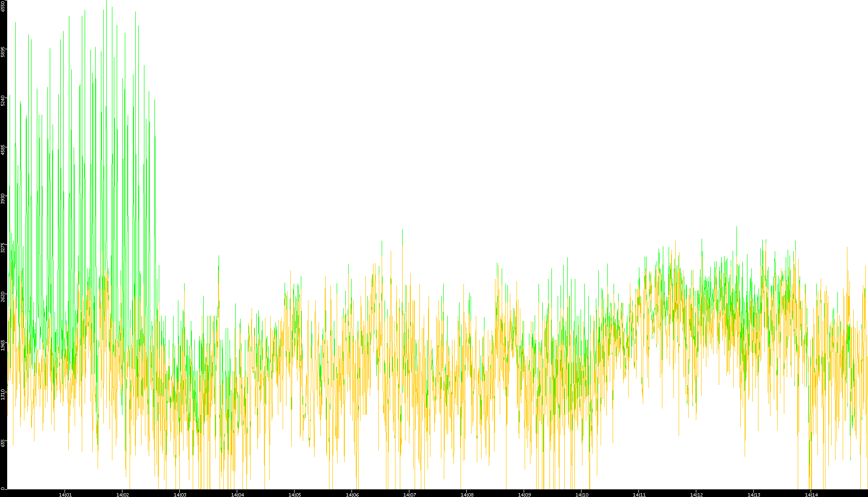This screenshot has width=868, height=497.
Task: Click the 14:06 time axis label
Action: 352,494
